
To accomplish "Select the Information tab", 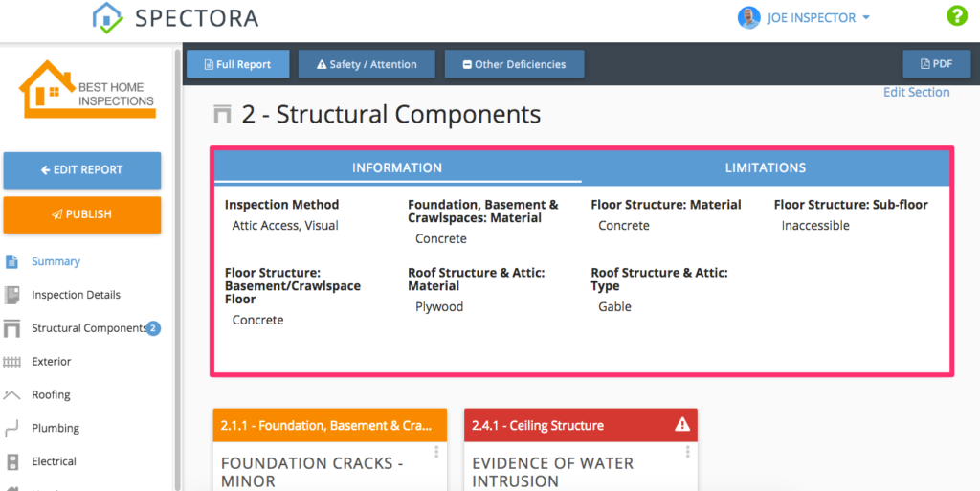I will click(397, 167).
